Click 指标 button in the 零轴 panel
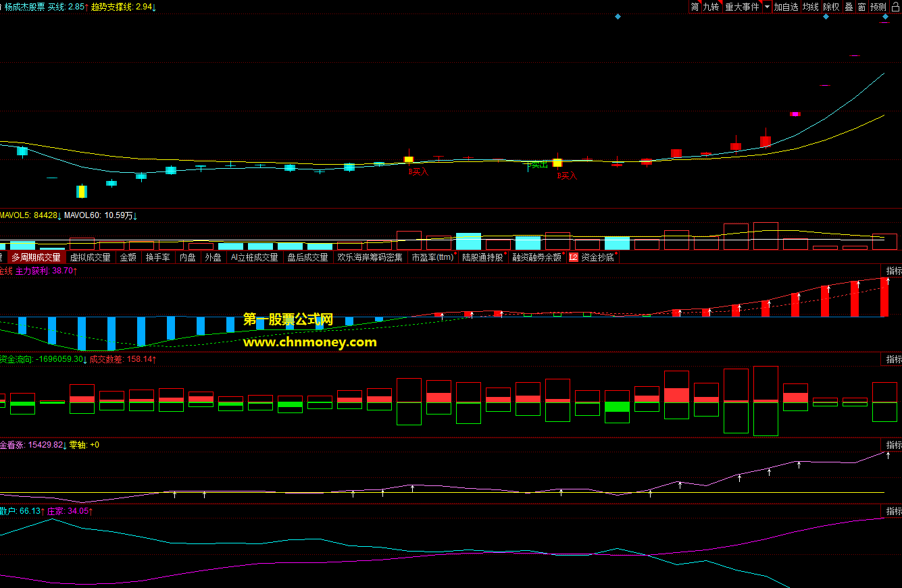This screenshot has height=588, width=902. [x=893, y=445]
